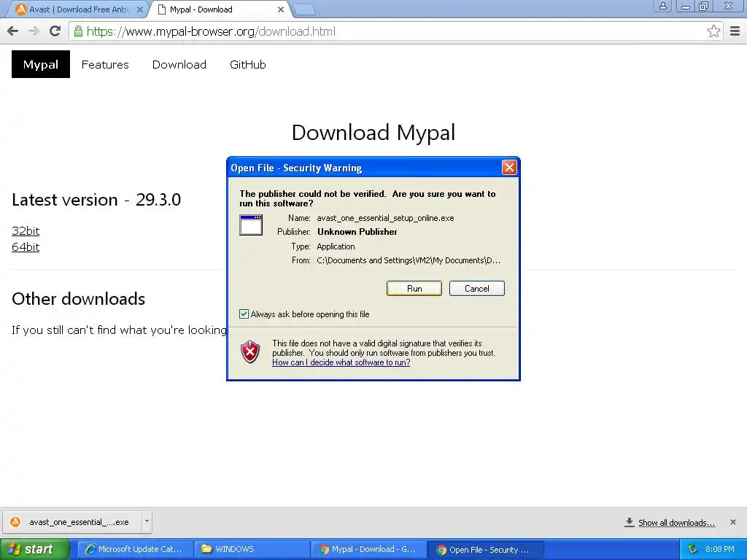This screenshot has height=560, width=747.
Task: Click the application file icon in dialog
Action: 251,225
